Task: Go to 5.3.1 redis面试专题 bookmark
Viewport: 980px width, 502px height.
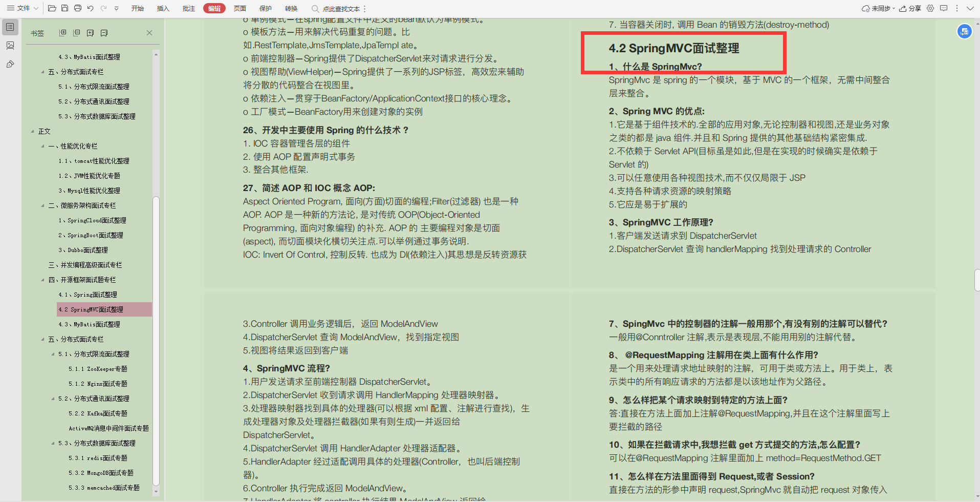Action: pos(98,458)
